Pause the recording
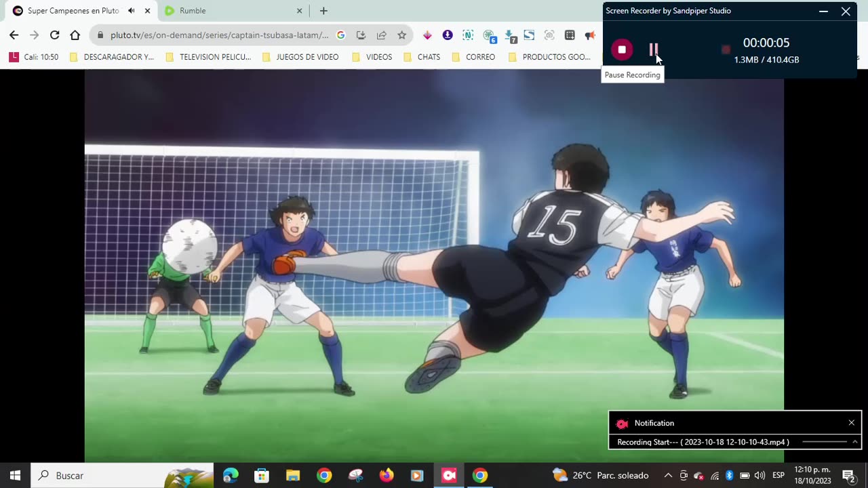Viewport: 868px width, 488px height. click(x=653, y=49)
